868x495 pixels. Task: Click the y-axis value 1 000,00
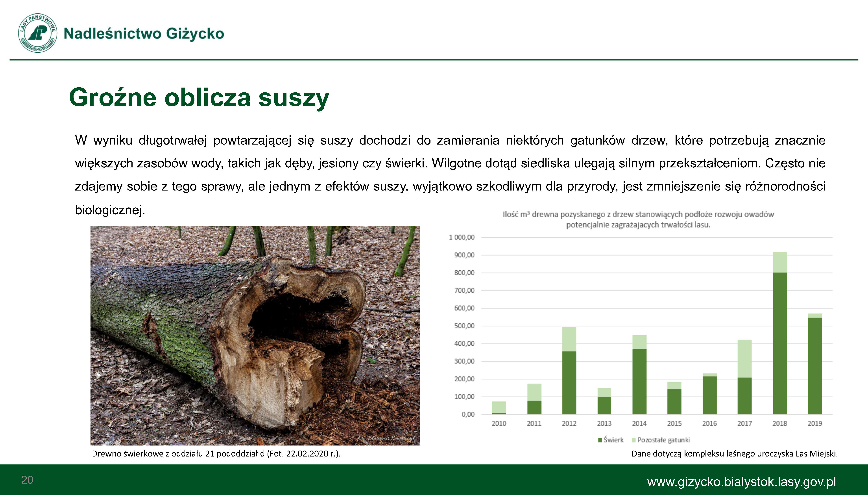click(x=462, y=237)
